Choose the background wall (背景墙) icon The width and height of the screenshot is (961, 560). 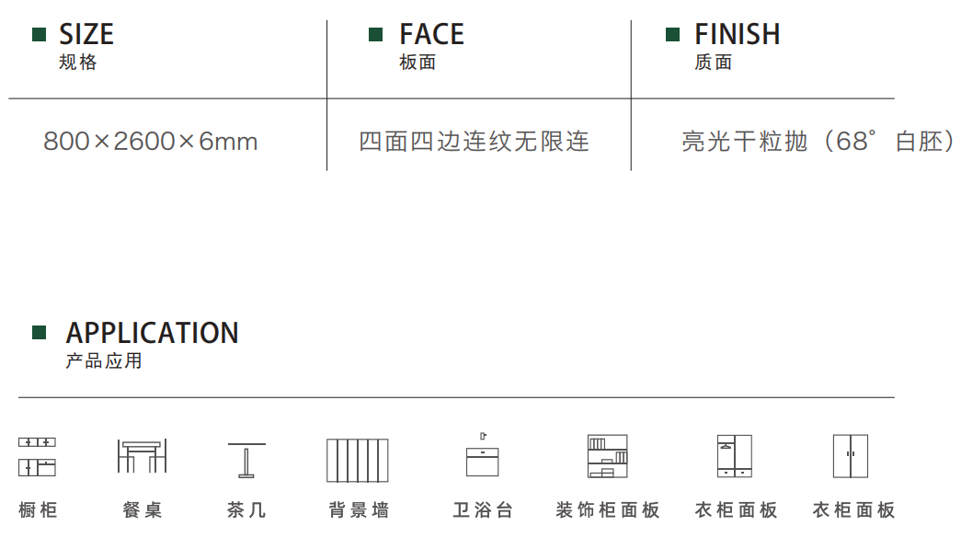pos(358,460)
